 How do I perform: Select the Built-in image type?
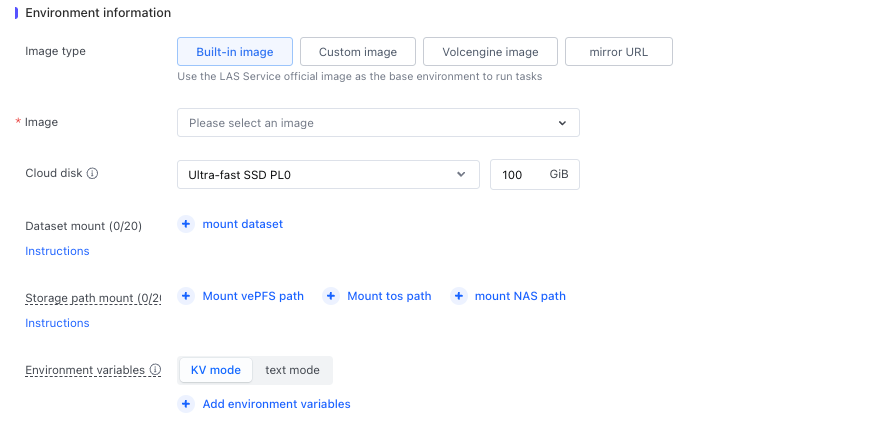pos(235,52)
